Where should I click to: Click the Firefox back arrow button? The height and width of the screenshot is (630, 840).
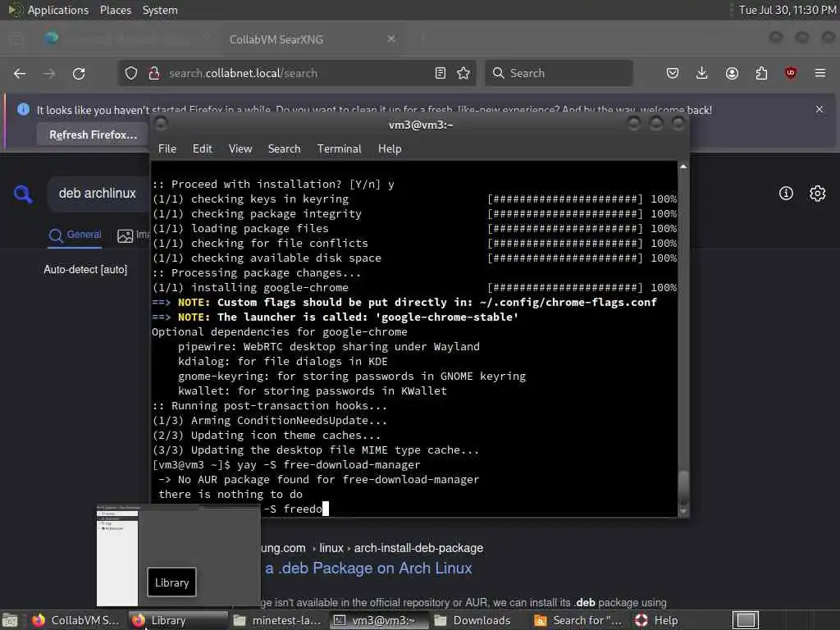click(x=20, y=73)
